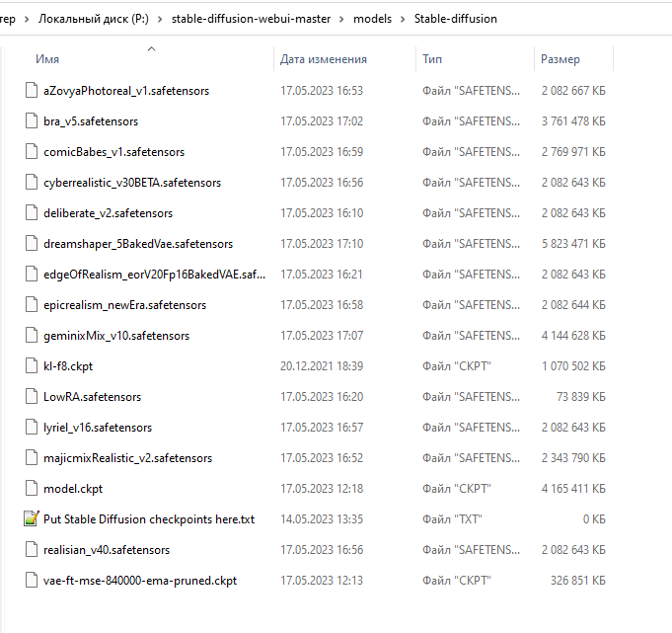Click the geminixMix_v10 file icon
Viewport: 672px width, 633px height.
[32, 336]
